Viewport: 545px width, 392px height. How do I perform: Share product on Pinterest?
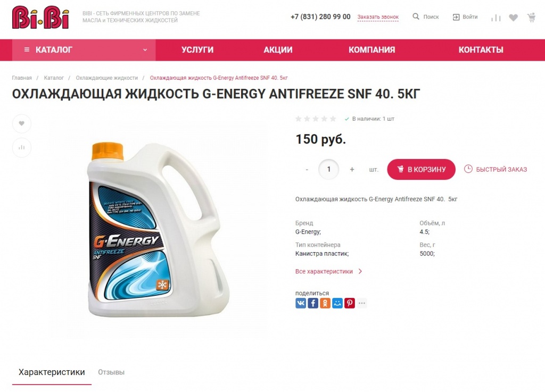349,303
